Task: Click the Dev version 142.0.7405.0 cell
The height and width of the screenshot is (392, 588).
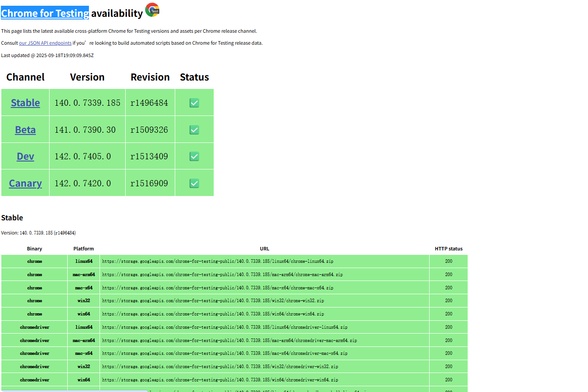Action: coord(88,156)
